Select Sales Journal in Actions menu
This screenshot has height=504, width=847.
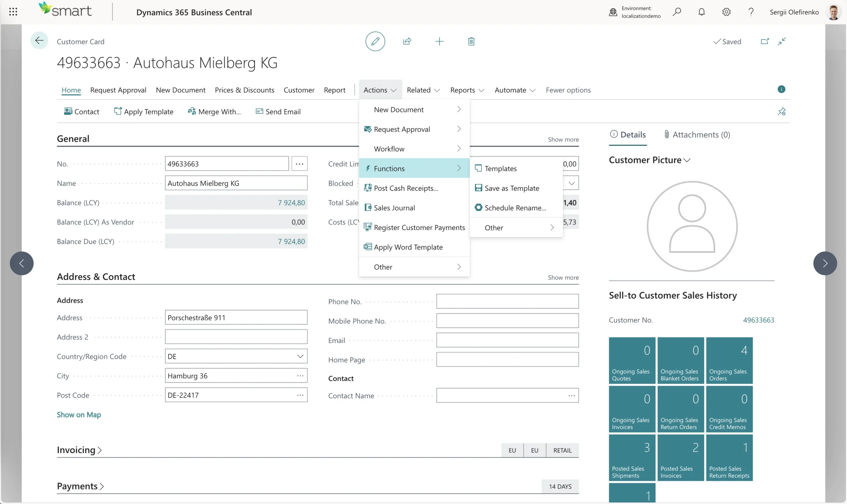[x=394, y=208]
